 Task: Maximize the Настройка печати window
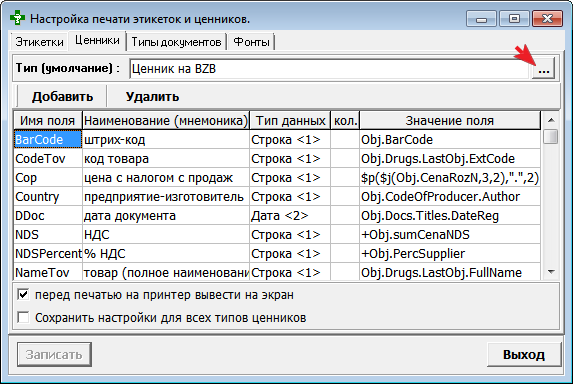[x=514, y=19]
